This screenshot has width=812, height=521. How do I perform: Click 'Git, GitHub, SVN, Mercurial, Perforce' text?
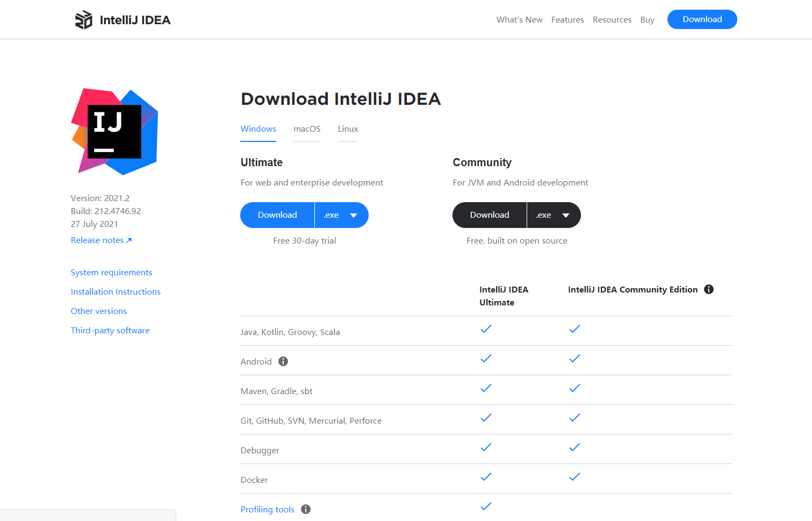(311, 421)
